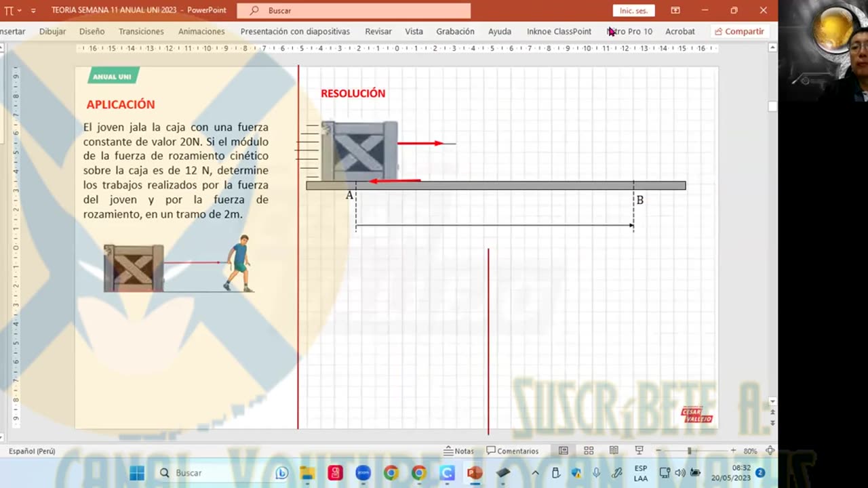Select the point B label on diagram
Viewport: 868px width, 488px height.
click(x=639, y=200)
